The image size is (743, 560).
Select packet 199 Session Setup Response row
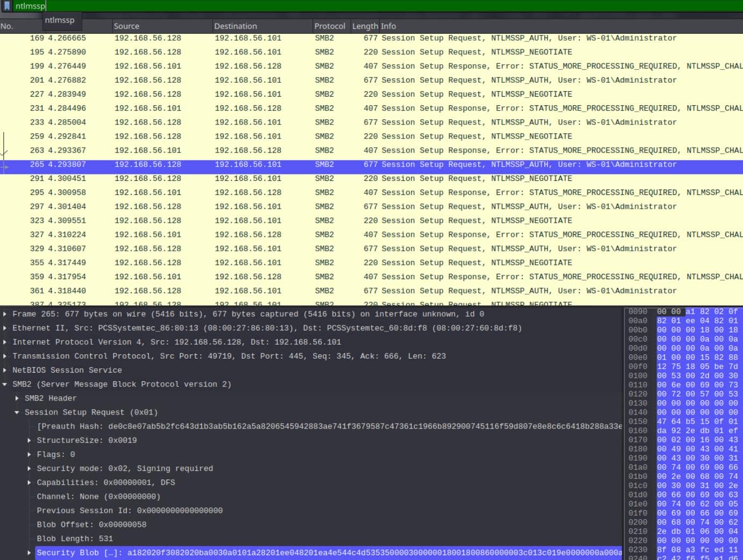point(371,66)
